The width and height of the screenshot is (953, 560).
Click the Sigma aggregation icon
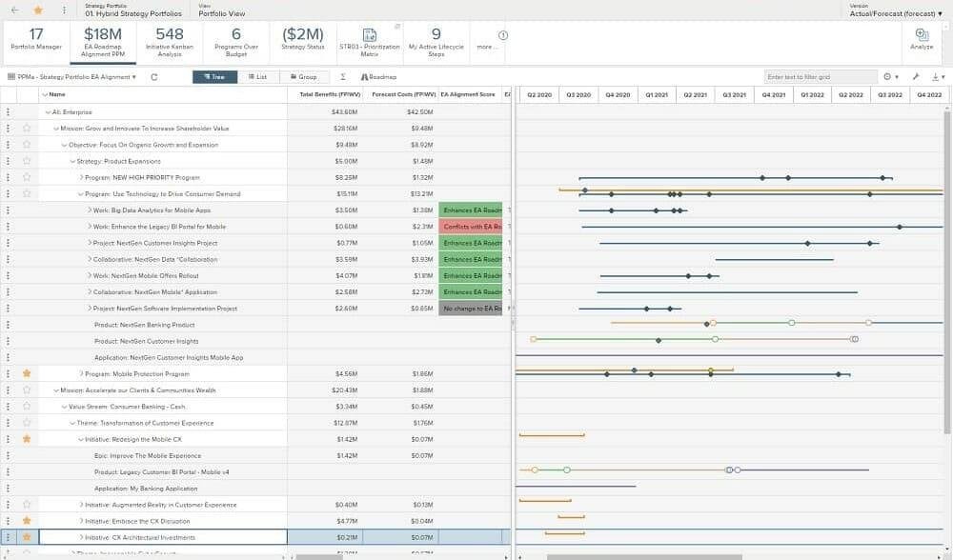pos(340,76)
